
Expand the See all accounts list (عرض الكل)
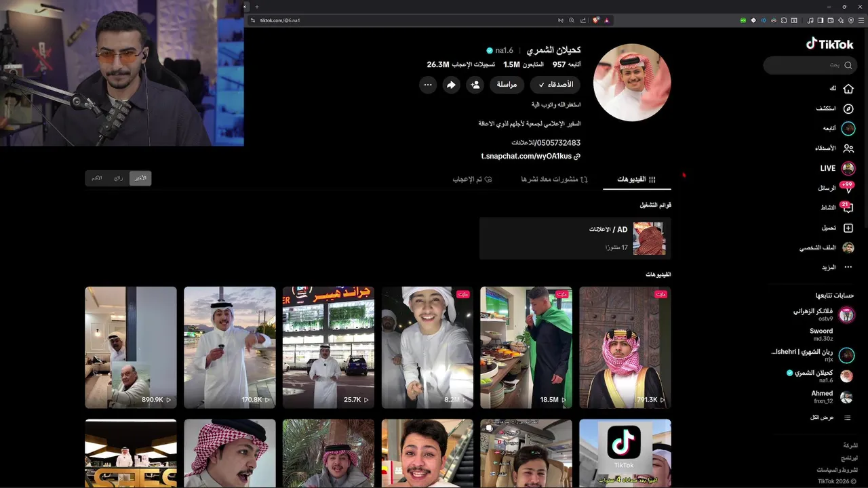[831, 418]
